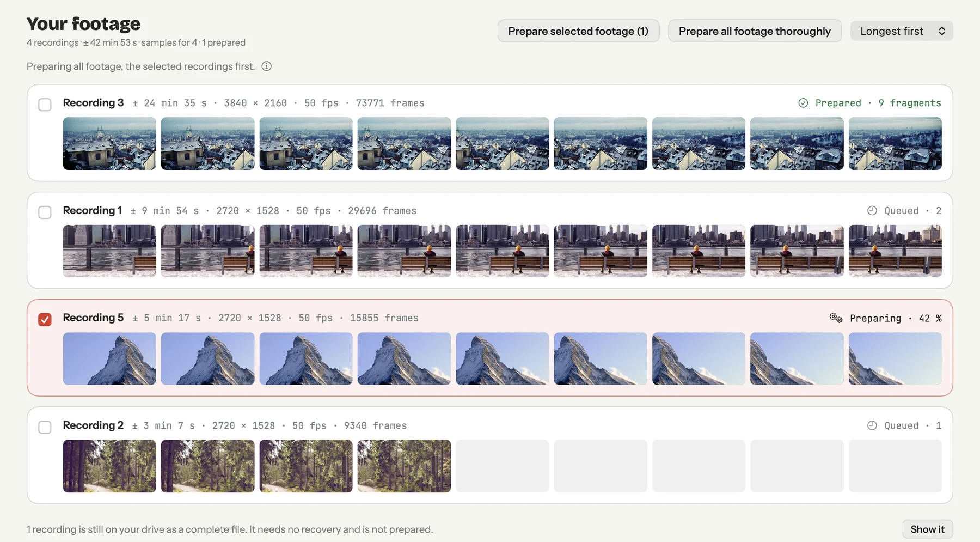Screen dimensions: 980x542
Task: Click the '9340 frames' text
Action: pos(375,425)
